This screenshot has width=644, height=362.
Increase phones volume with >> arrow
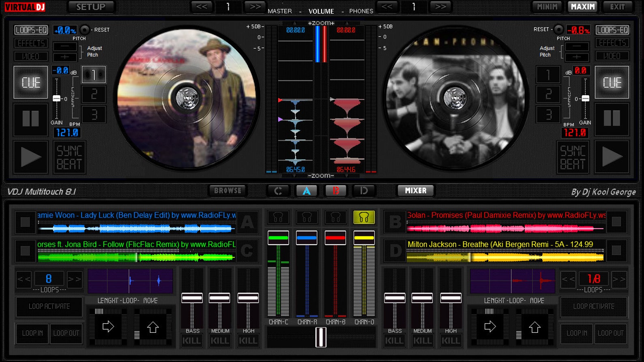click(x=441, y=7)
